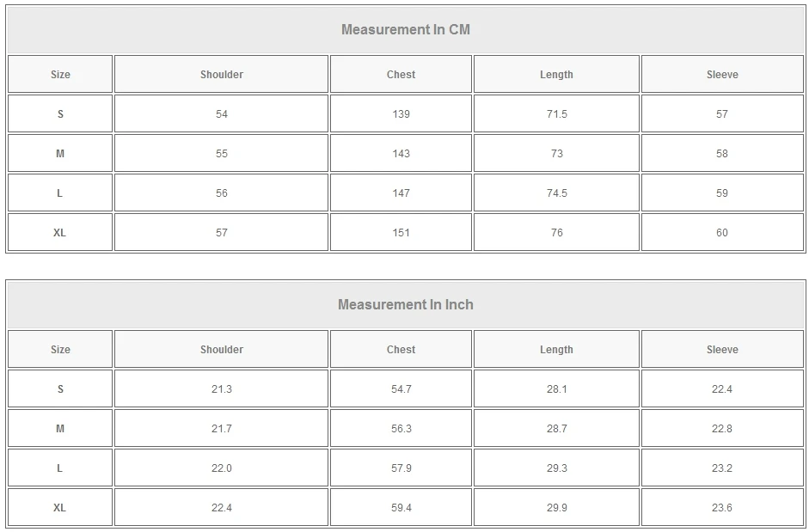
Task: Select the chest value 151 for size XL
Action: click(x=401, y=233)
